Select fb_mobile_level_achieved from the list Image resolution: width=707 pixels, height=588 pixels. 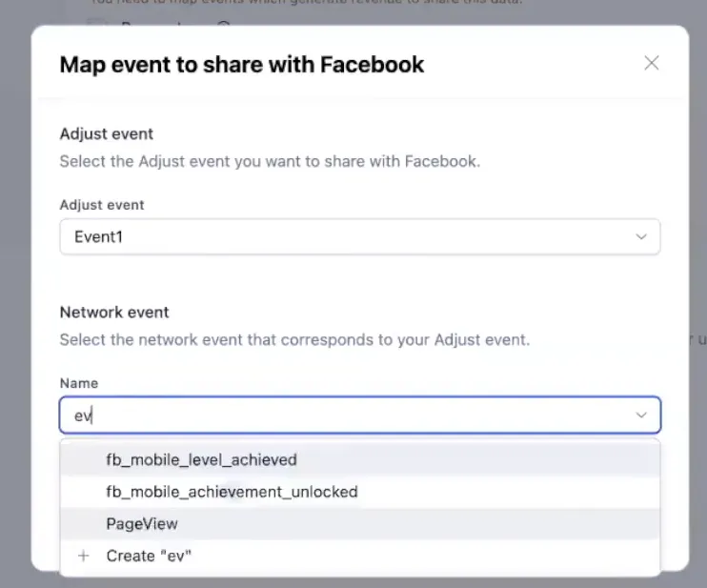(x=201, y=459)
